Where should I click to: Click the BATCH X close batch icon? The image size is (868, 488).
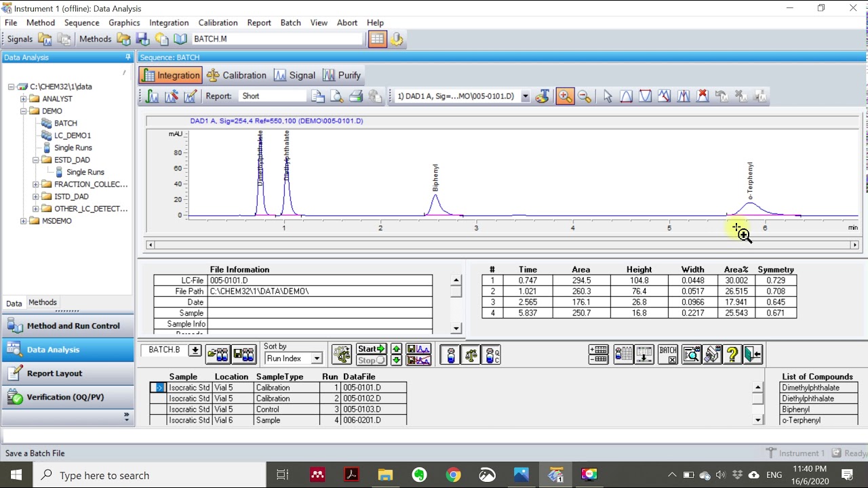click(668, 354)
